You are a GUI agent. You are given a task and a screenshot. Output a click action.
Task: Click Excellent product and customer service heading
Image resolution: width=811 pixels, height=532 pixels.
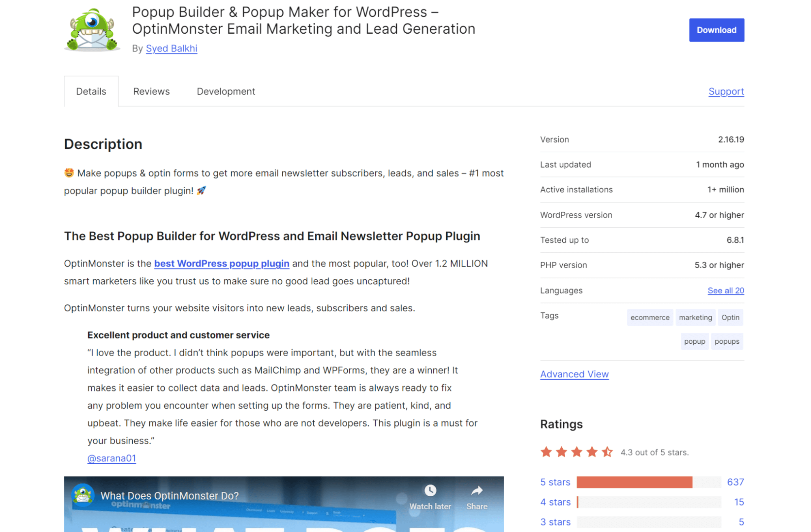point(179,335)
